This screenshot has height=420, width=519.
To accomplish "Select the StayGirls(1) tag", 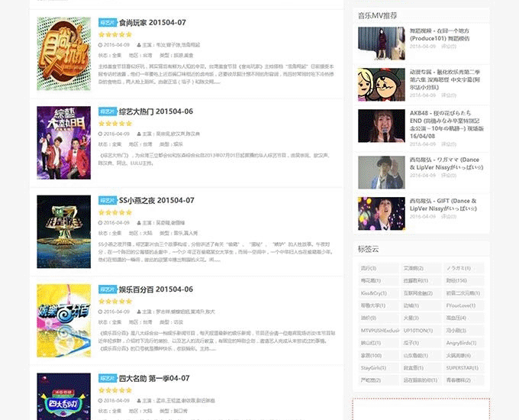I will click(379, 368).
